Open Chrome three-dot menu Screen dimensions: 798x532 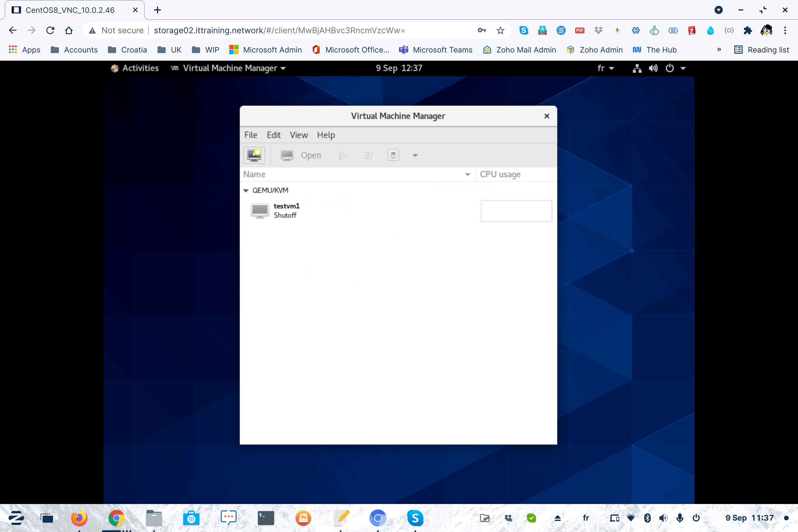pyautogui.click(x=785, y=31)
